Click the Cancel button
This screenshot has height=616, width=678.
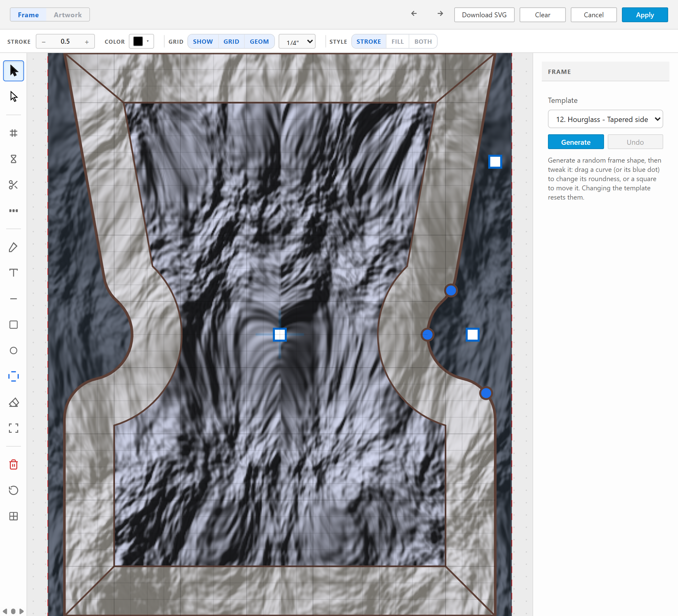[594, 15]
